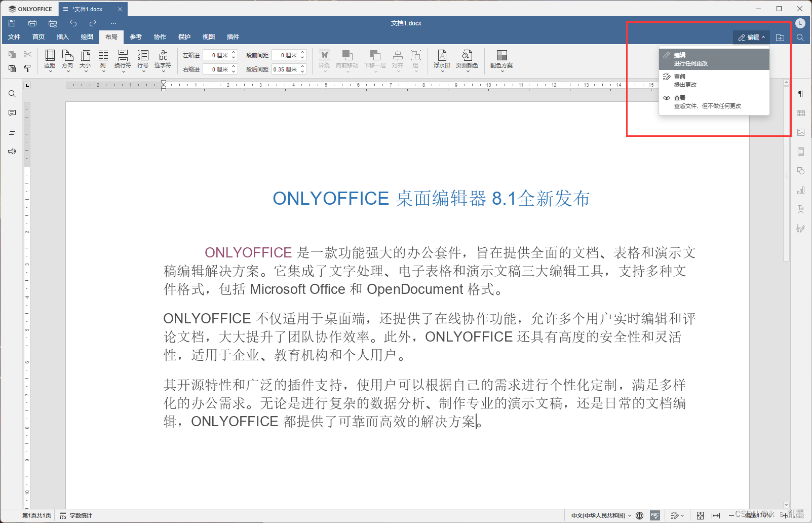This screenshot has width=812, height=523.
Task: Open the headings navigation panel icon
Action: tap(12, 132)
